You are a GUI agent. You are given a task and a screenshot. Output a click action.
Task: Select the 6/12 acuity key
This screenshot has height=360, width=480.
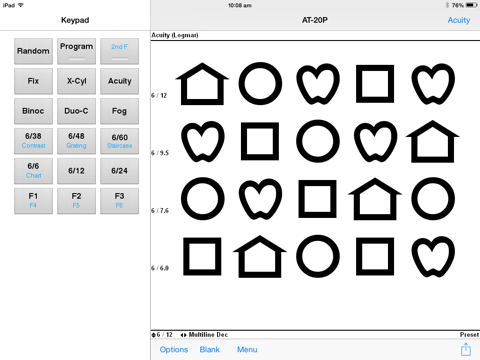coord(76,171)
